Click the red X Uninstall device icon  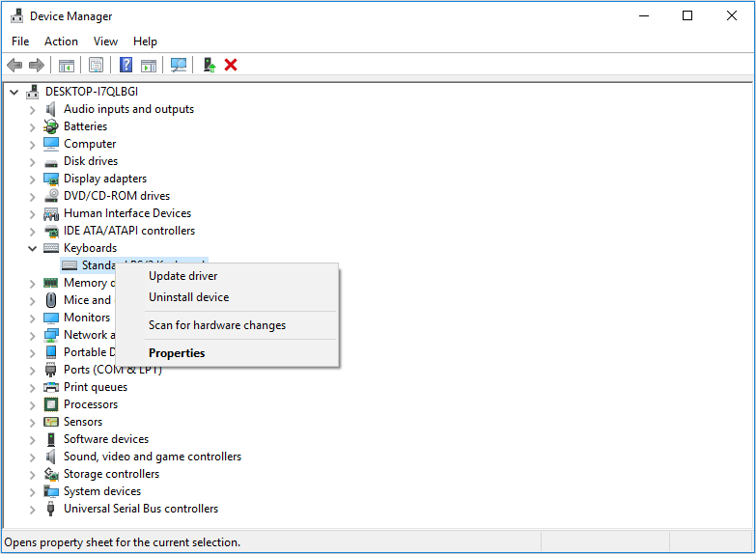click(231, 65)
